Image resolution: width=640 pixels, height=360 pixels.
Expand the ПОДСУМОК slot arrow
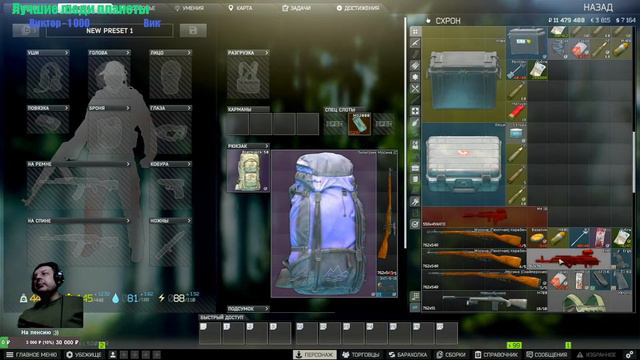pos(267,309)
